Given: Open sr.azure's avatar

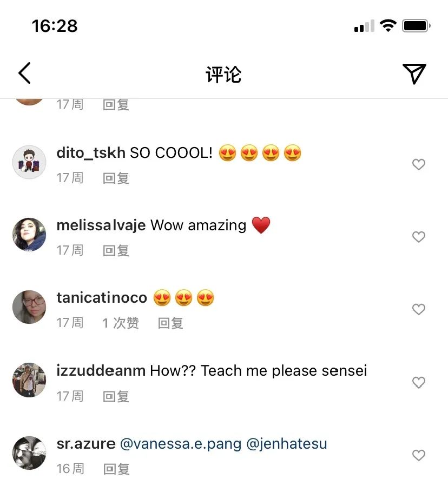Looking at the screenshot, I should pyautogui.click(x=29, y=452).
